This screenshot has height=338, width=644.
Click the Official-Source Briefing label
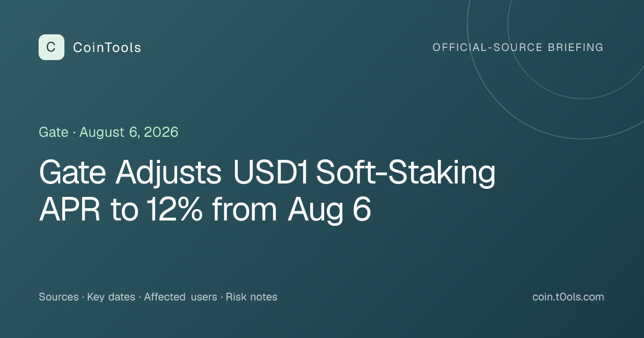click(x=518, y=47)
